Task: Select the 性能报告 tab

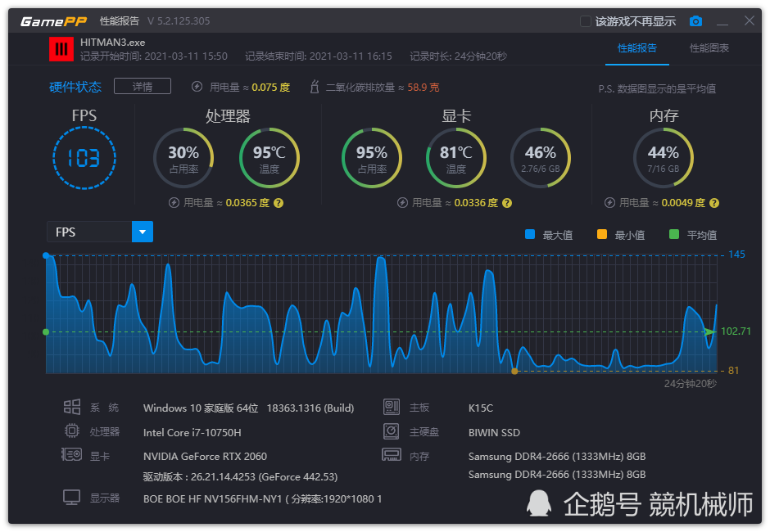Action: point(636,48)
